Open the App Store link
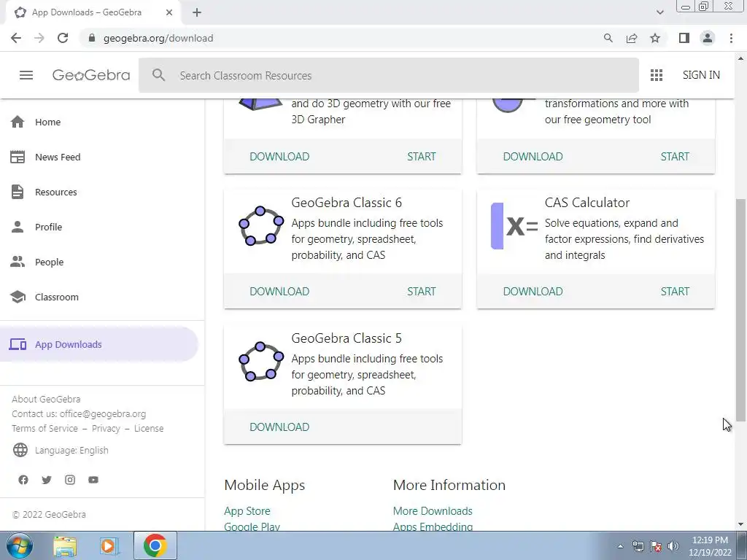The image size is (747, 560). tap(247, 511)
